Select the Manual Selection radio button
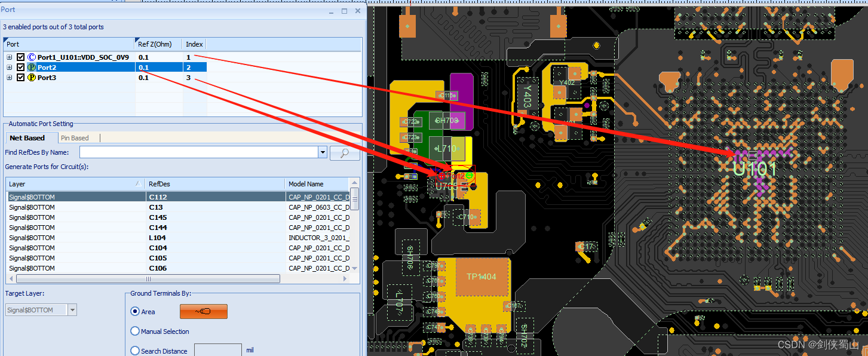 (x=135, y=331)
